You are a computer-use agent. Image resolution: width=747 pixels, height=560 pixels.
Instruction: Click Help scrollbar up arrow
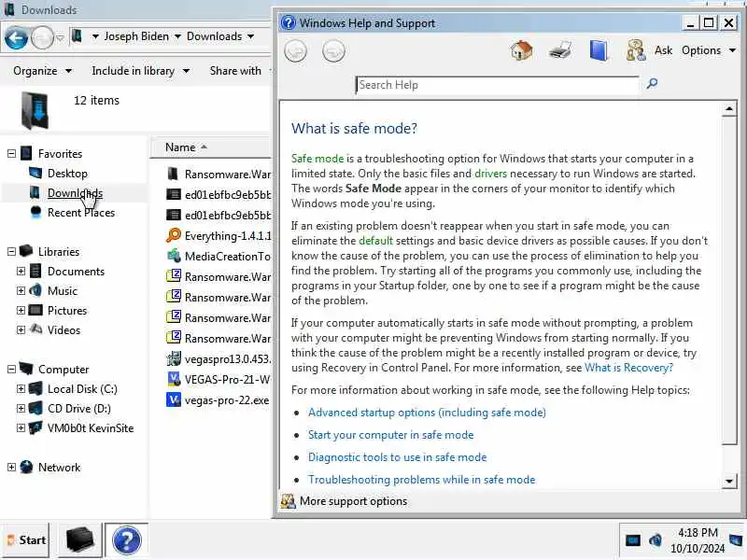729,109
